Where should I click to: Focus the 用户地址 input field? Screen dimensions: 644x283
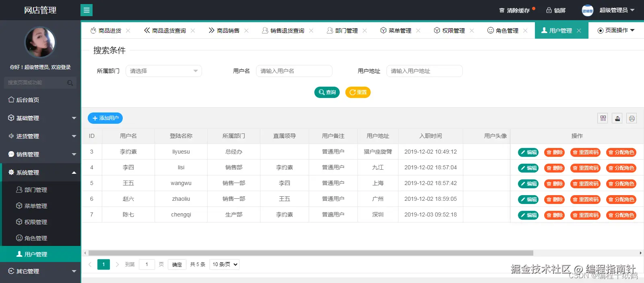tap(425, 71)
